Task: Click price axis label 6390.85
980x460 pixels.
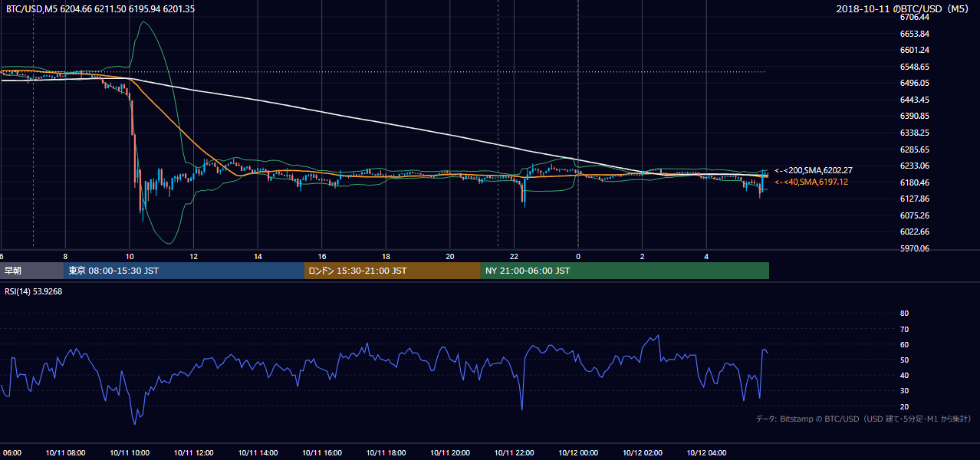Action: pos(915,116)
